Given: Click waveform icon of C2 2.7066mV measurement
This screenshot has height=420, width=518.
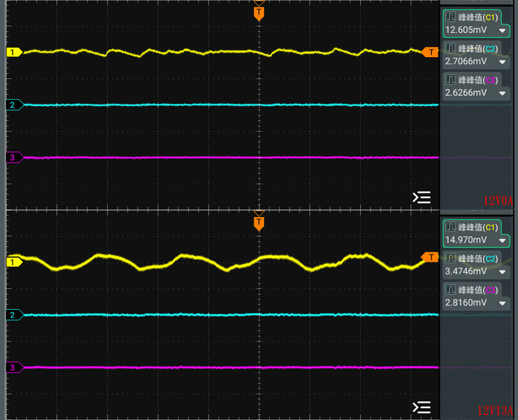Looking at the screenshot, I should click(x=450, y=49).
